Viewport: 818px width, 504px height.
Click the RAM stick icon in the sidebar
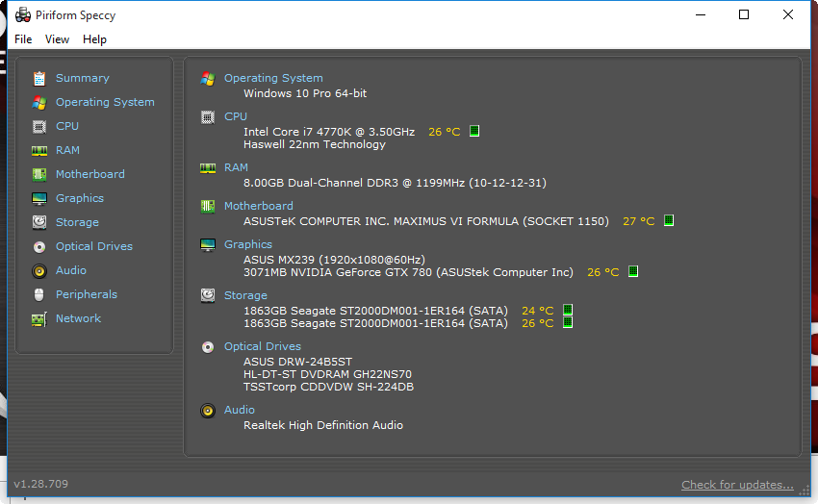click(39, 151)
